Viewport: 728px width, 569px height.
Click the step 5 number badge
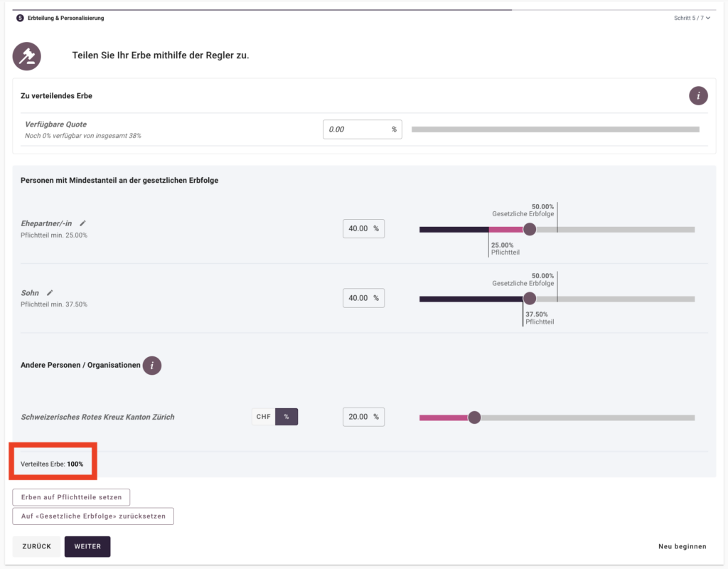click(20, 18)
